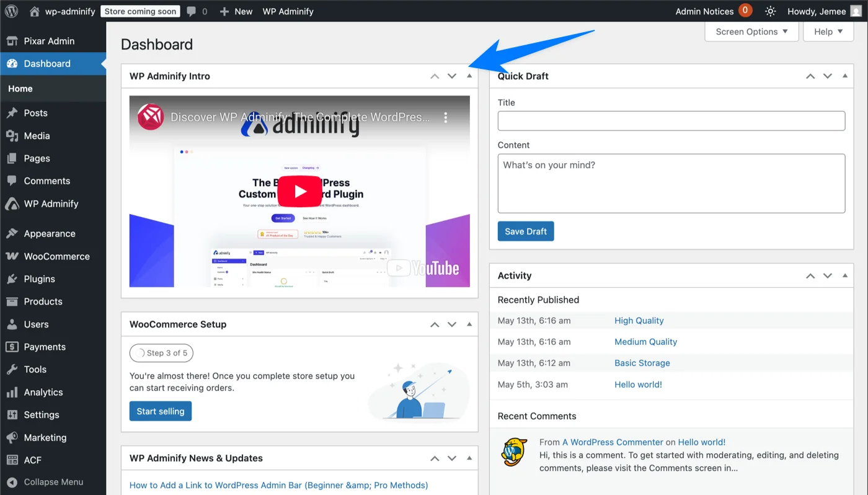868x495 pixels.
Task: Move WP Adminify Intro widget down
Action: tap(452, 76)
